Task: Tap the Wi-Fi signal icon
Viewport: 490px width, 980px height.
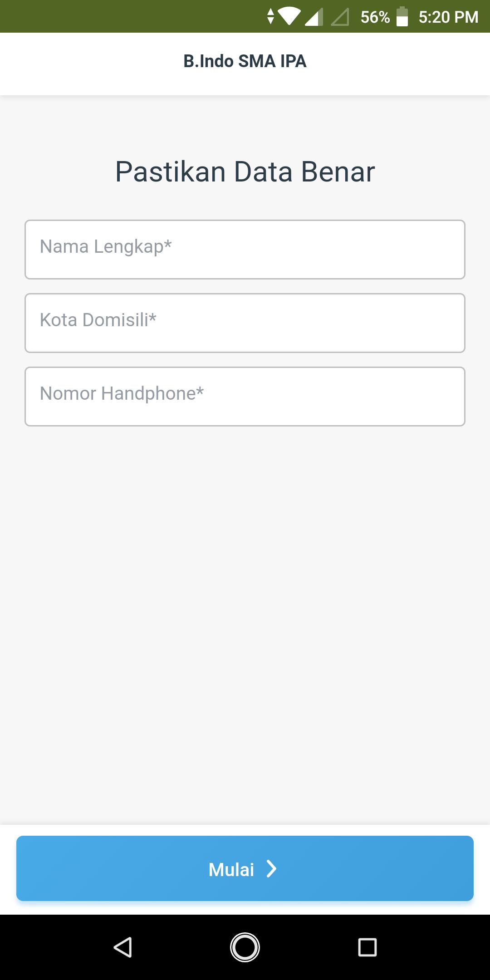Action: (x=289, y=16)
